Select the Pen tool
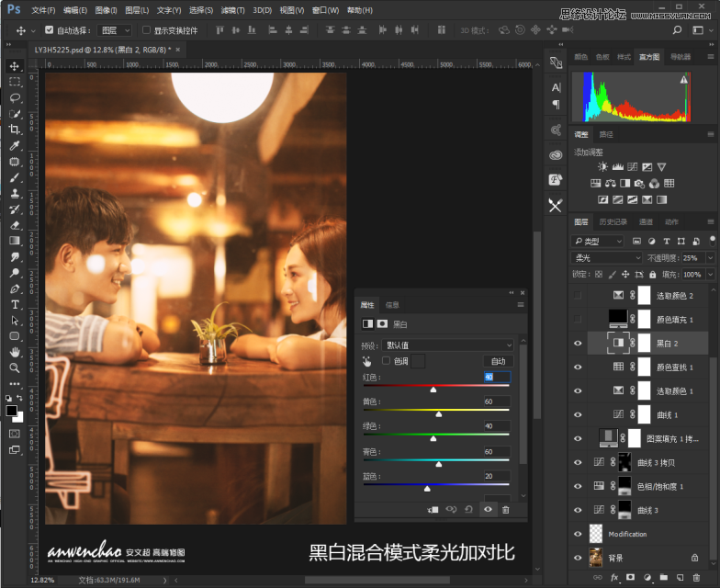 coord(15,288)
